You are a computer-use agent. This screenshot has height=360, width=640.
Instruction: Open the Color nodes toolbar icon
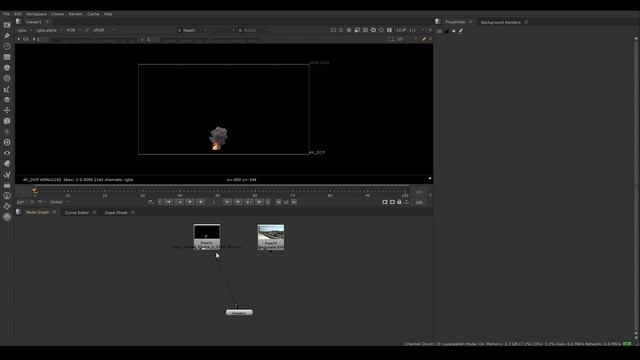coord(7,68)
